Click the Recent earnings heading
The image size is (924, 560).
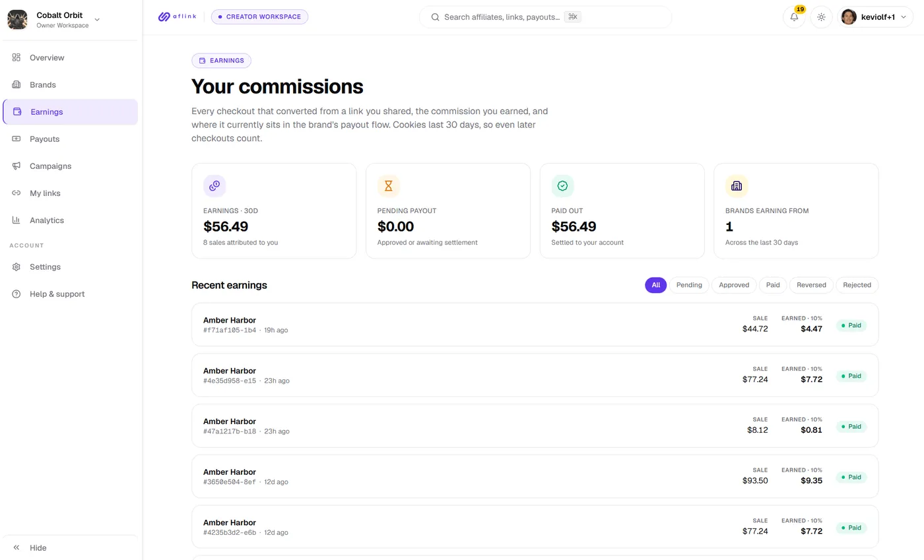click(229, 286)
